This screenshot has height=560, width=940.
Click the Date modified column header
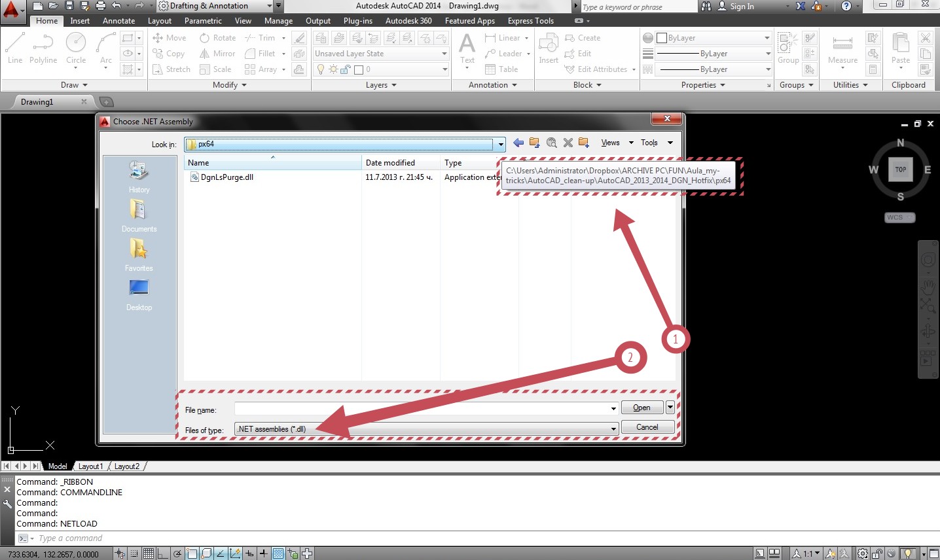pyautogui.click(x=401, y=163)
